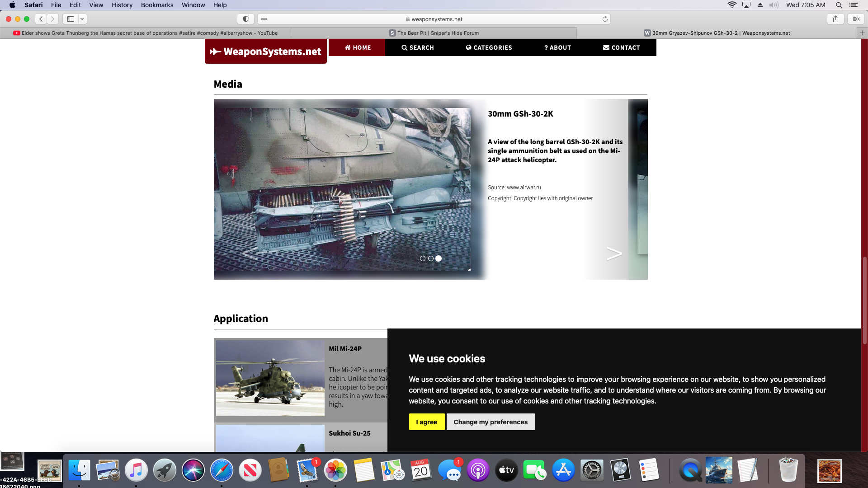Open the CATEGORIES navigation menu
The image size is (868, 488).
pos(489,47)
